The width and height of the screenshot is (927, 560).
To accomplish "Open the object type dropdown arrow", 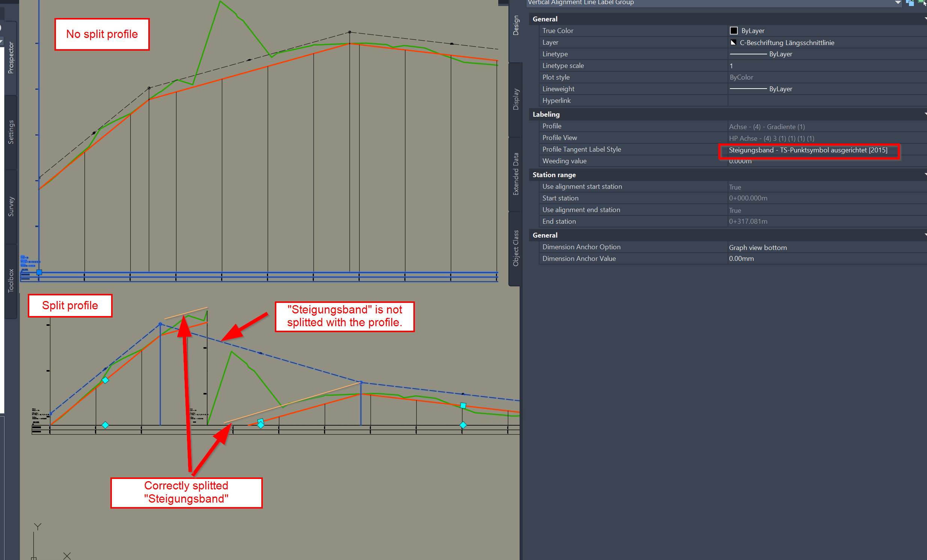I will (x=898, y=3).
